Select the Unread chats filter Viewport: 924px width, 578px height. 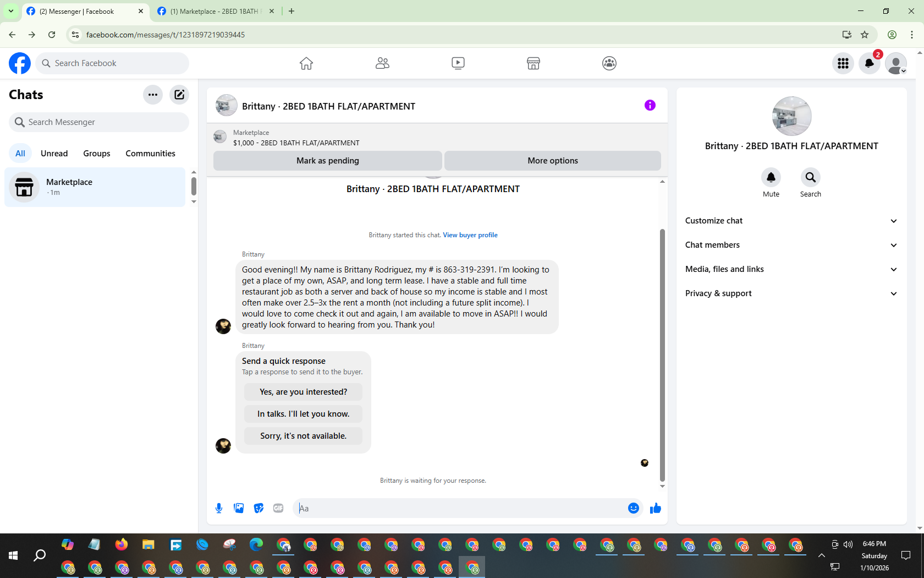click(54, 154)
